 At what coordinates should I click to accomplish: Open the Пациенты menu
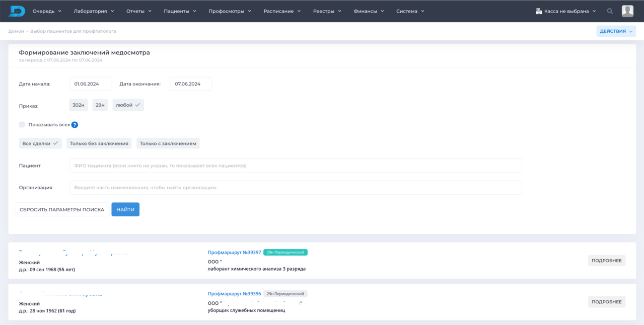[x=180, y=11]
